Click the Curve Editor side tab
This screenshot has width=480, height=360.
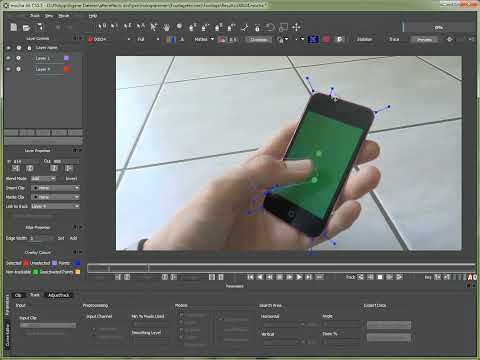(x=7, y=335)
